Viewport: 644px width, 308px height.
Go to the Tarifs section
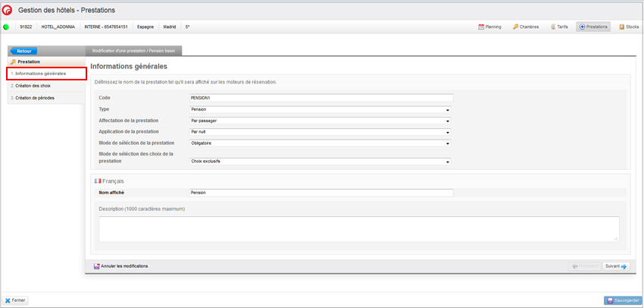558,27
